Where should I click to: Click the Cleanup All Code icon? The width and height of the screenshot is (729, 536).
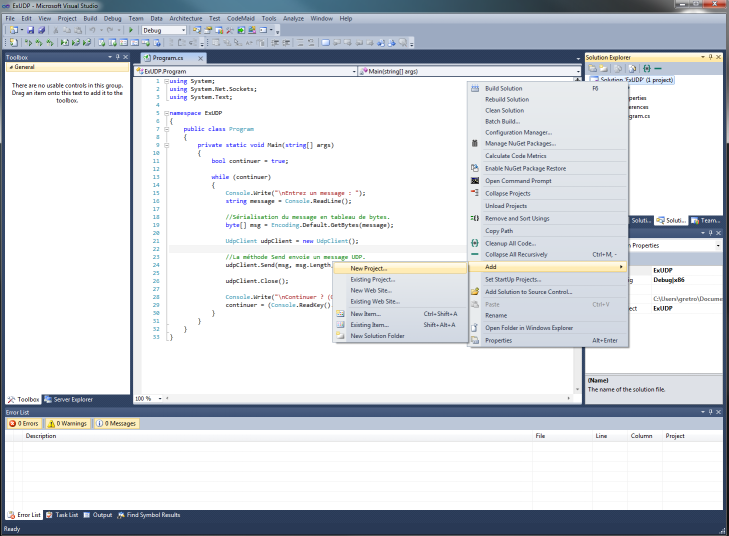pyautogui.click(x=475, y=243)
